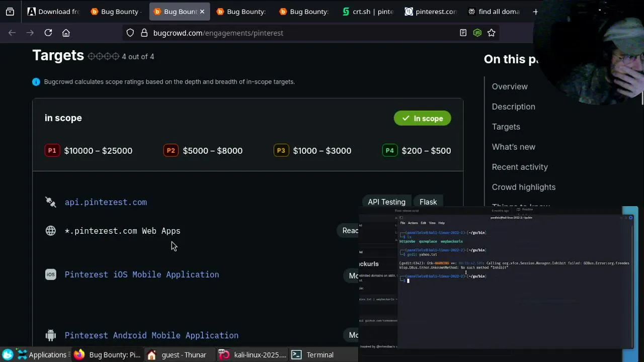Go back one page
This screenshot has width=644, height=362.
tap(12, 33)
